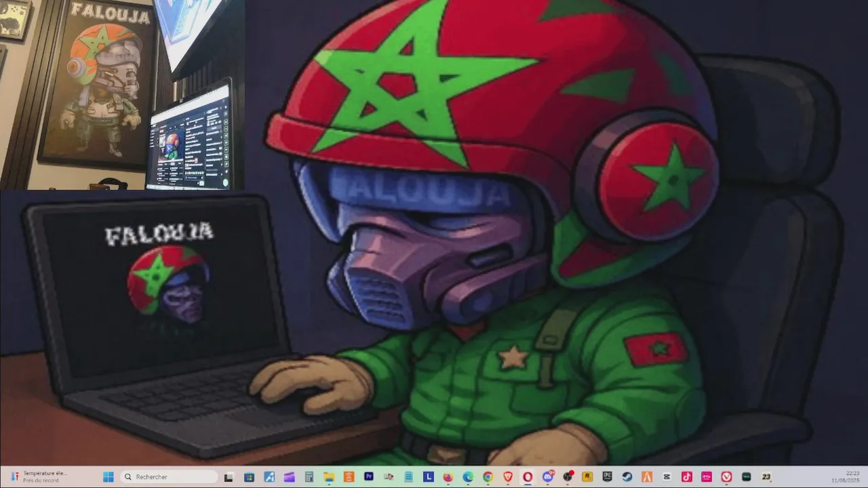
Task: Open Steam from the taskbar
Action: [627, 476]
